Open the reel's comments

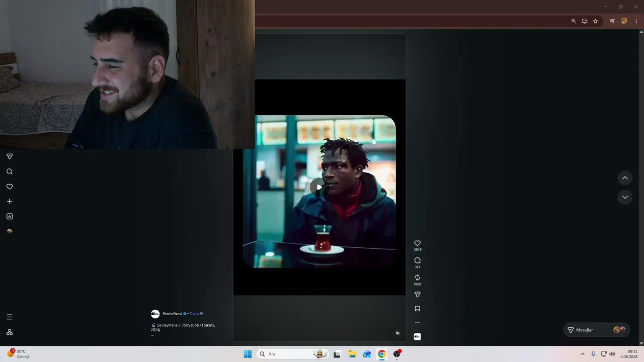417,260
